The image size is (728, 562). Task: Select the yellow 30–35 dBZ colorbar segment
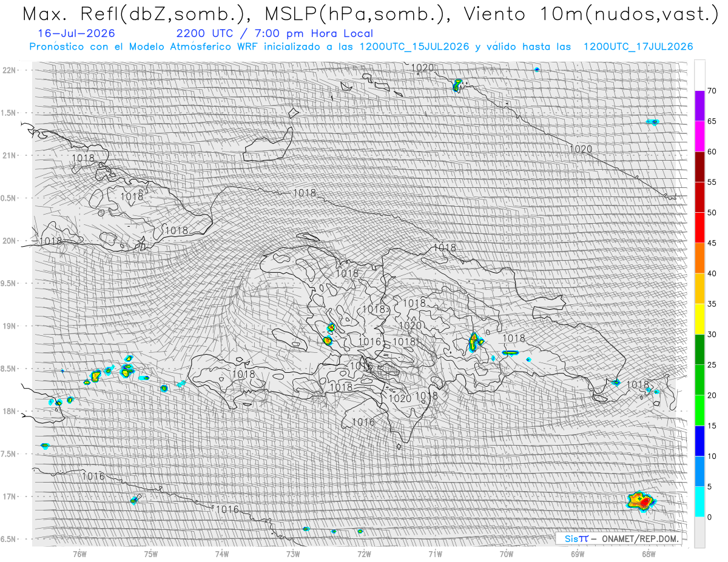click(699, 319)
